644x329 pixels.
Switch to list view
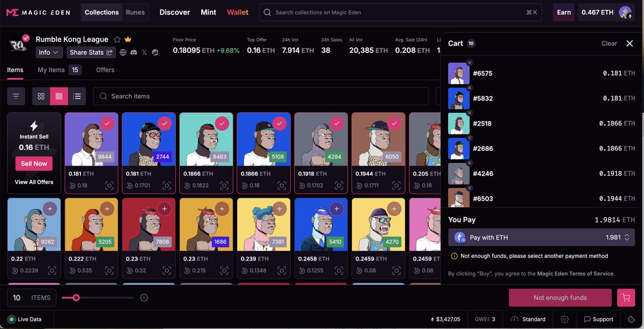(x=77, y=96)
